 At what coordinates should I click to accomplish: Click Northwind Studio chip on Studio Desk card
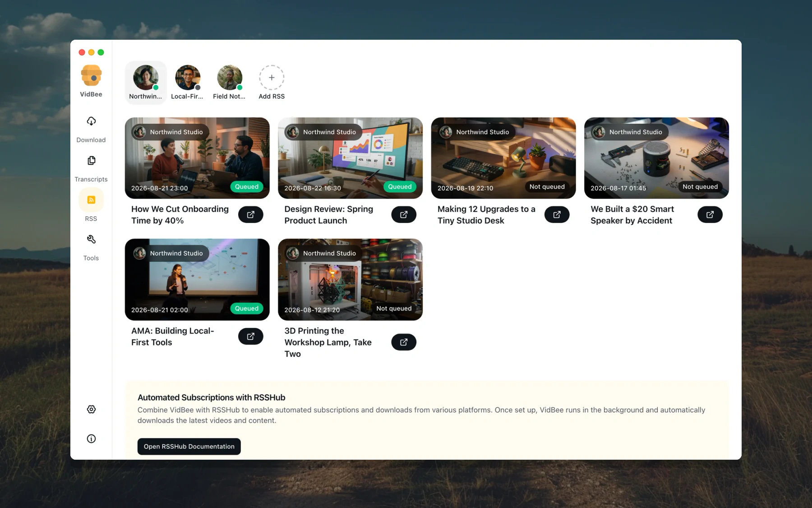[476, 132]
